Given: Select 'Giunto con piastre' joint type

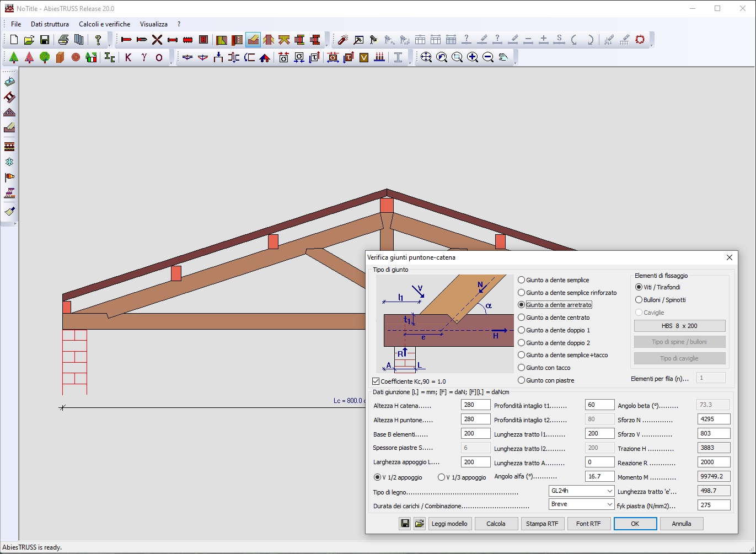Looking at the screenshot, I should point(546,380).
